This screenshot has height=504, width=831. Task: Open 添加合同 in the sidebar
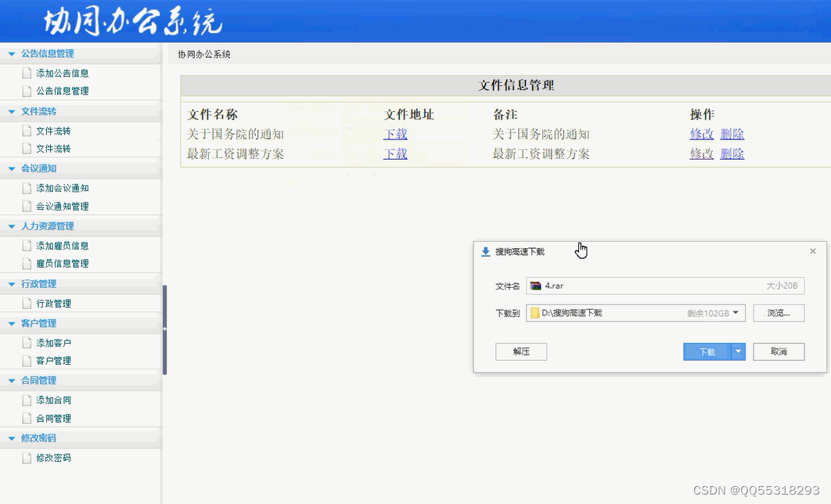pyautogui.click(x=53, y=400)
